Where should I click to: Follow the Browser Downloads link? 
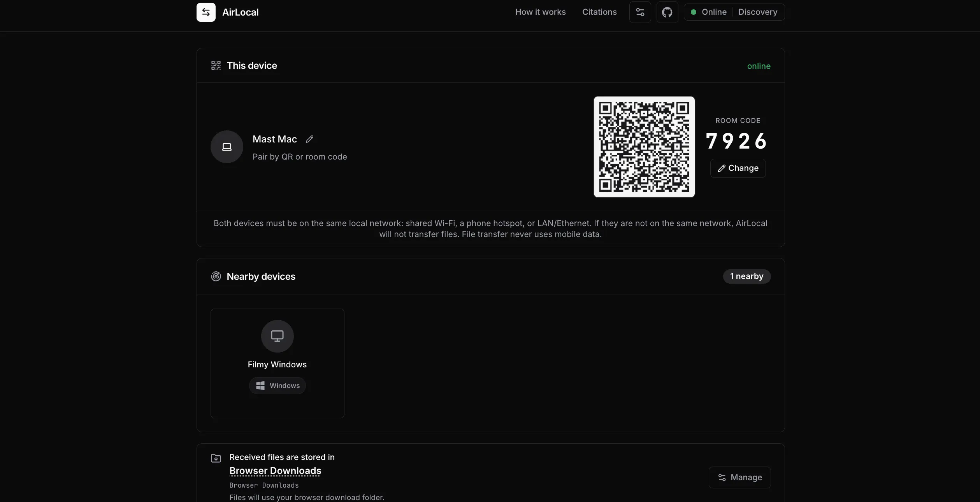(x=275, y=471)
